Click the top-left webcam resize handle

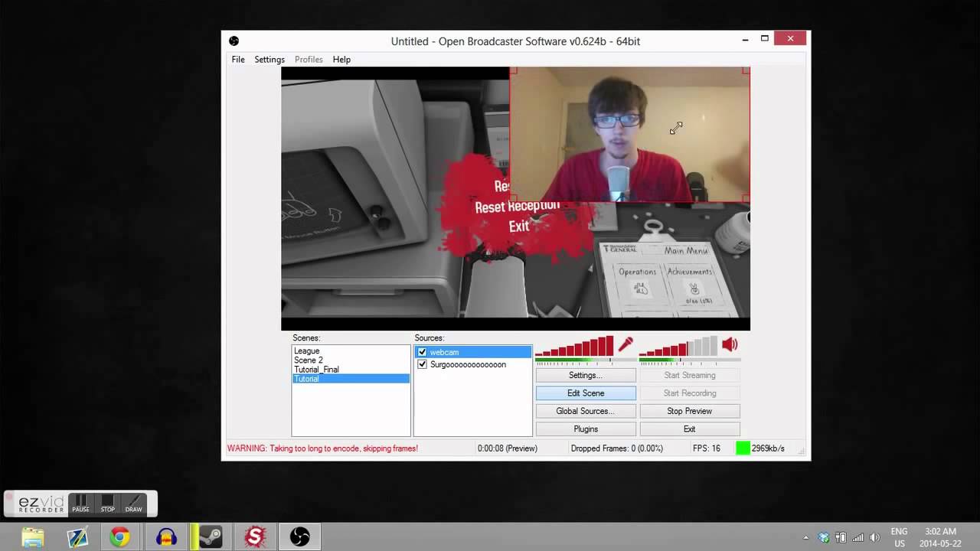(513, 70)
